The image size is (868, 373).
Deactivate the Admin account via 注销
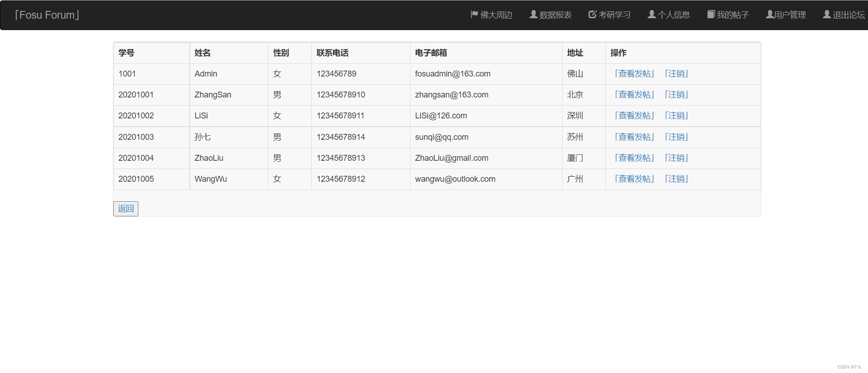676,74
